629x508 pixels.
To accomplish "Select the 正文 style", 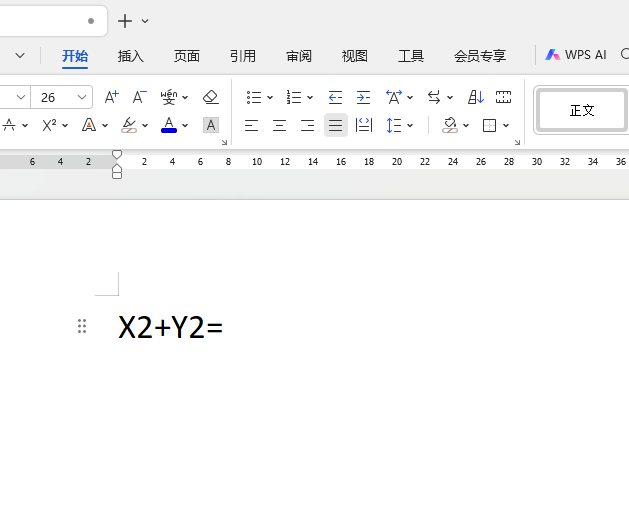I will 582,110.
